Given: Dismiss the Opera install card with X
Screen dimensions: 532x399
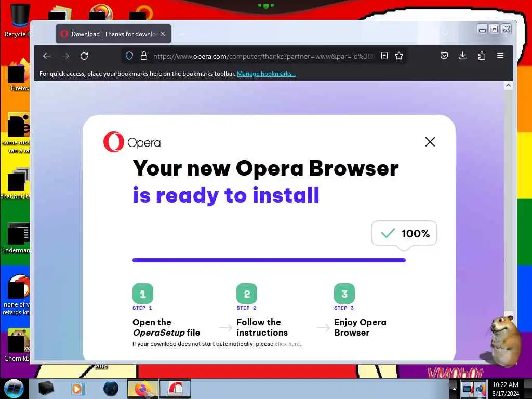Looking at the screenshot, I should [430, 142].
